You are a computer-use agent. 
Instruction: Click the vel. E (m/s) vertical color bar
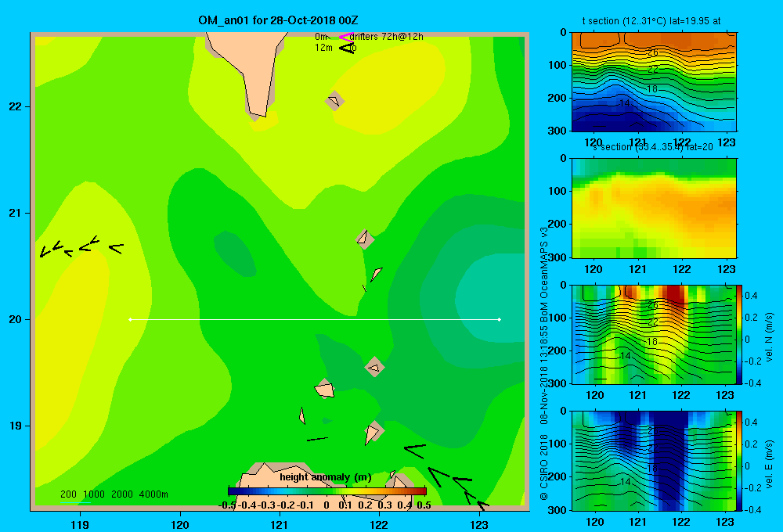(x=740, y=461)
